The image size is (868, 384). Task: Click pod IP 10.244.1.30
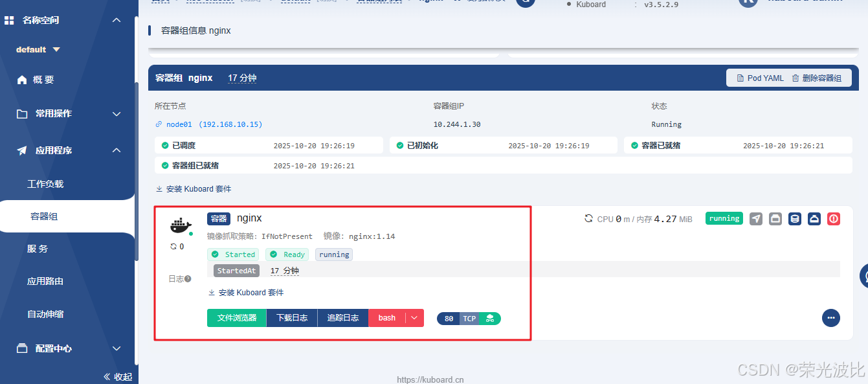(457, 124)
